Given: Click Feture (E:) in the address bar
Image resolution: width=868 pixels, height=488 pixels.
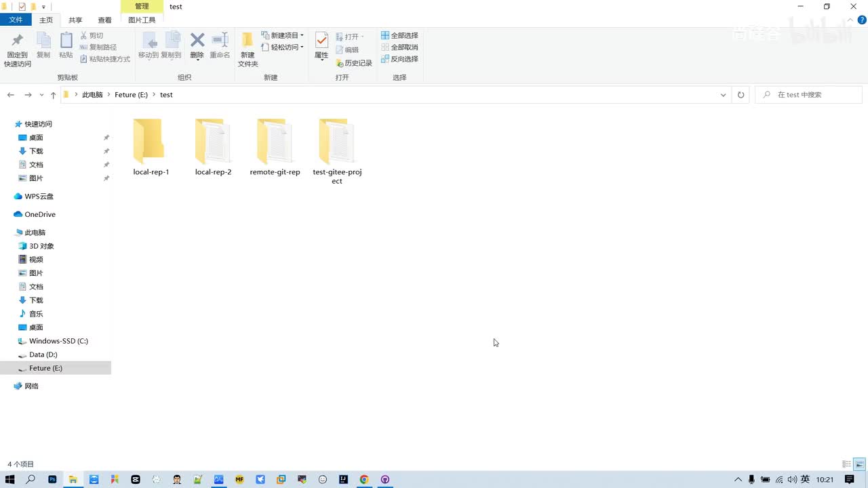Looking at the screenshot, I should pos(131,95).
